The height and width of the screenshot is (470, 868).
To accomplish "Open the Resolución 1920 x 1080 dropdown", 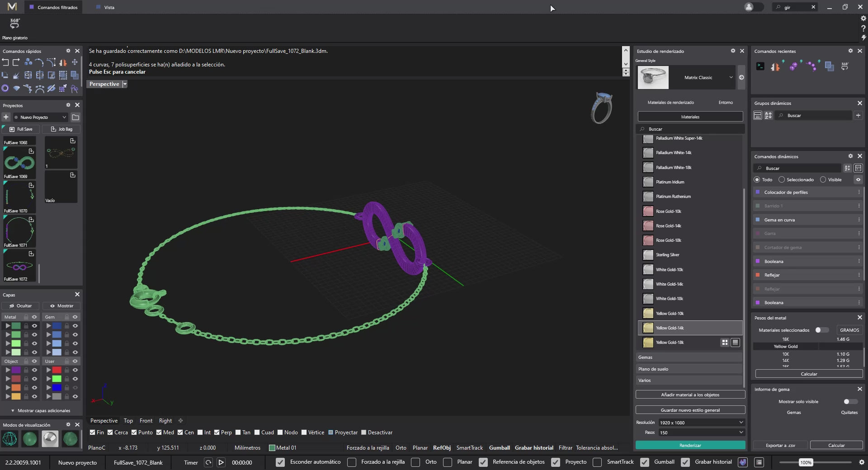I will pos(701,423).
